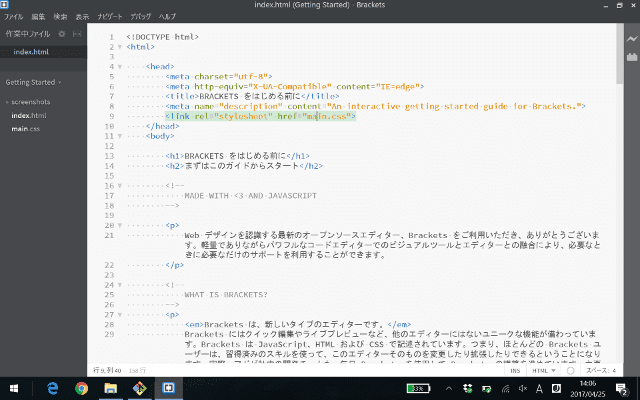Open Dropbox tray icon
640x400 pixels.
468,389
